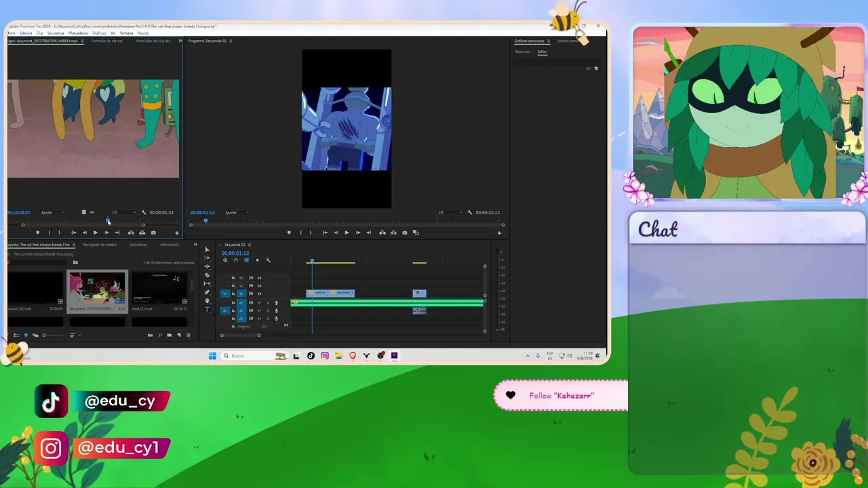This screenshot has width=868, height=488.
Task: Open Source monitor button editor plus
Action: pos(177,233)
